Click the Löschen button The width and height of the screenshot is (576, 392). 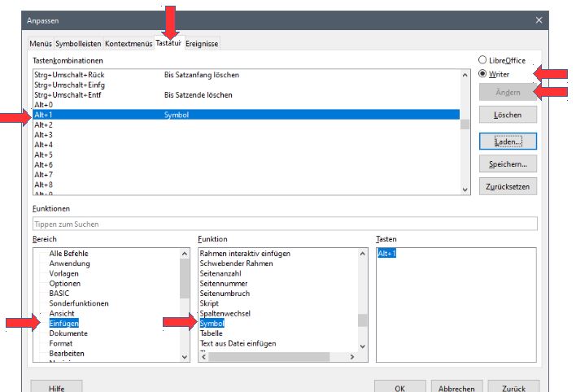(508, 115)
